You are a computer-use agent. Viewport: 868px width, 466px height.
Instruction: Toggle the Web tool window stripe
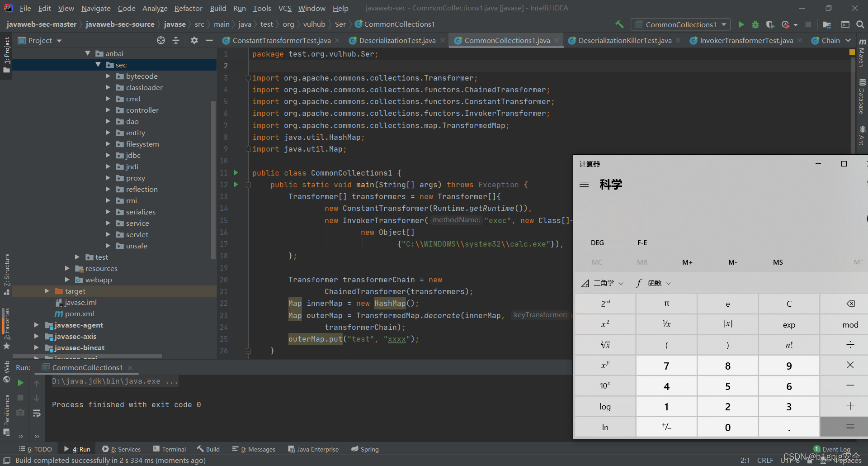point(6,371)
